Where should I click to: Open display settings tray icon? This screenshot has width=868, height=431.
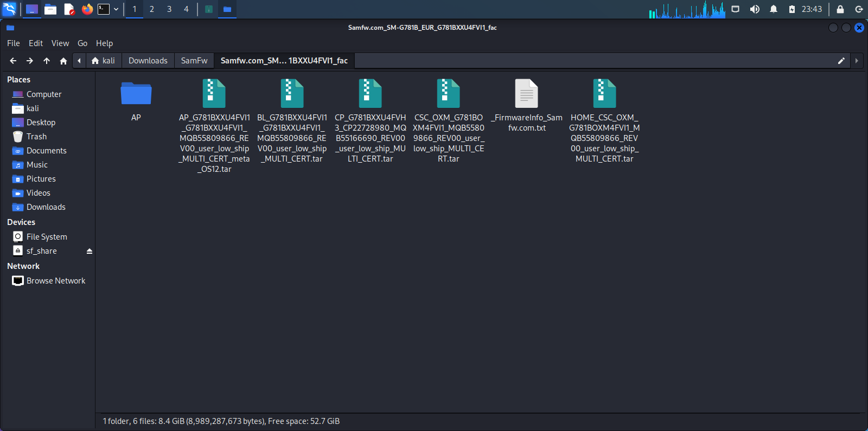(736, 9)
